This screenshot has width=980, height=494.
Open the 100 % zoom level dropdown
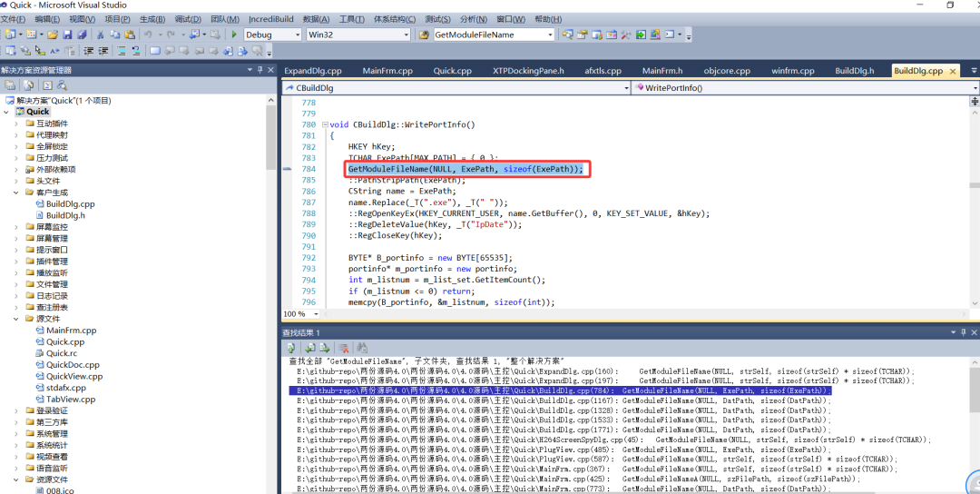click(x=314, y=314)
